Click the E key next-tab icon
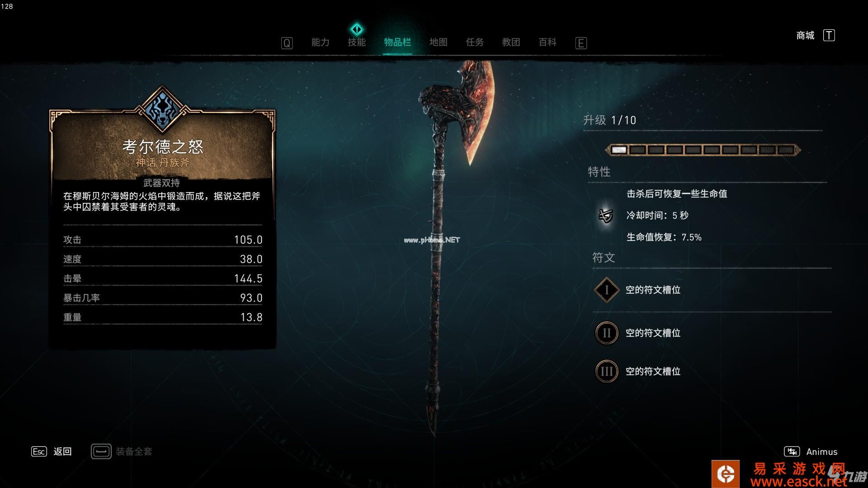Image resolution: width=868 pixels, height=488 pixels. (x=581, y=43)
